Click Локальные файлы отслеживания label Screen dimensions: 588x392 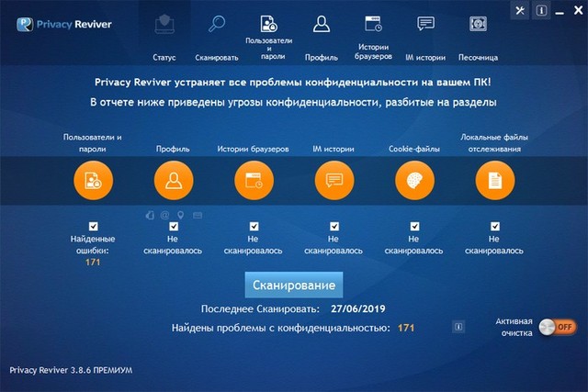494,143
